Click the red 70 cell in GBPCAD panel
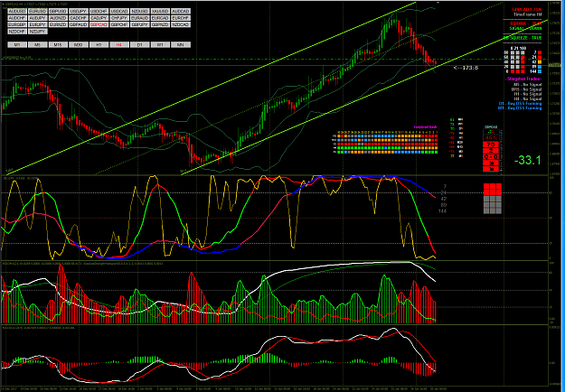The height and width of the screenshot is (392, 565). click(491, 145)
